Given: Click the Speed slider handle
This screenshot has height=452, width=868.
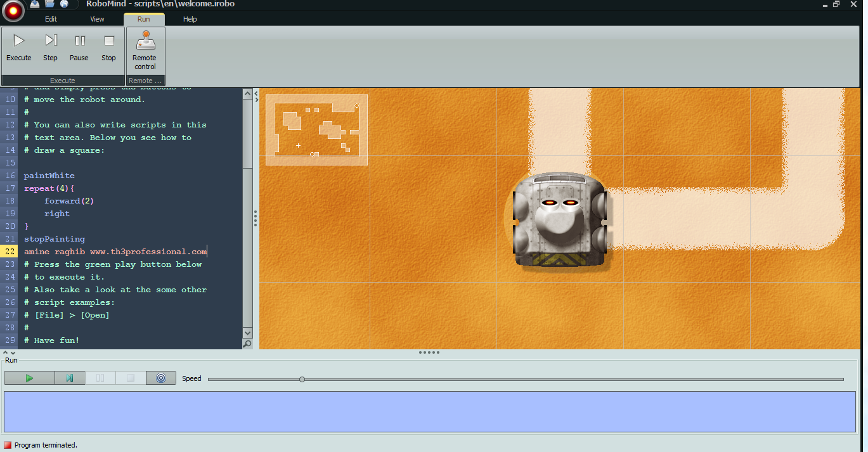Looking at the screenshot, I should (302, 379).
